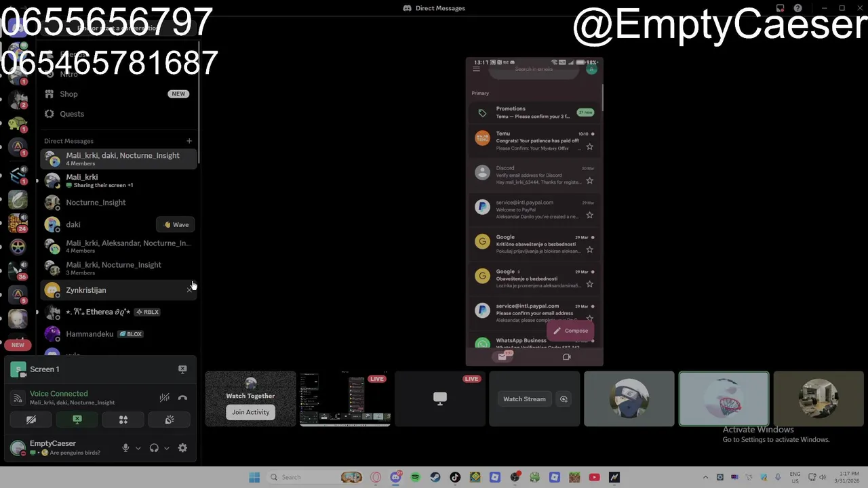Open the Gmail hamburger menu in stream
The width and height of the screenshot is (868, 488).
point(476,69)
